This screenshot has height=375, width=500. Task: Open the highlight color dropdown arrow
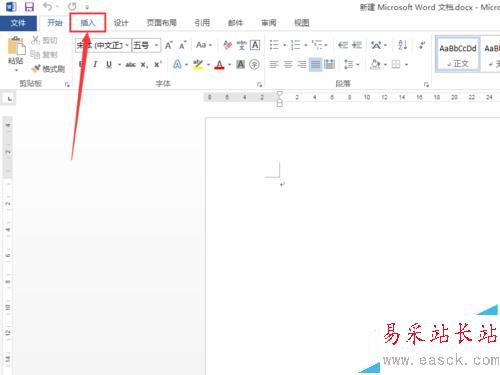(x=208, y=65)
